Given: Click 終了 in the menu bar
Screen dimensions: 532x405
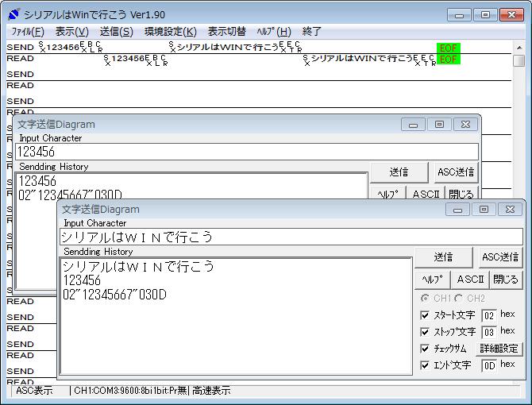Looking at the screenshot, I should 312,32.
